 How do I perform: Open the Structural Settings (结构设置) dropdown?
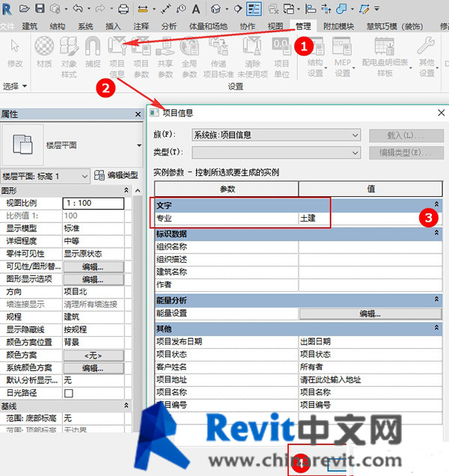[316, 57]
